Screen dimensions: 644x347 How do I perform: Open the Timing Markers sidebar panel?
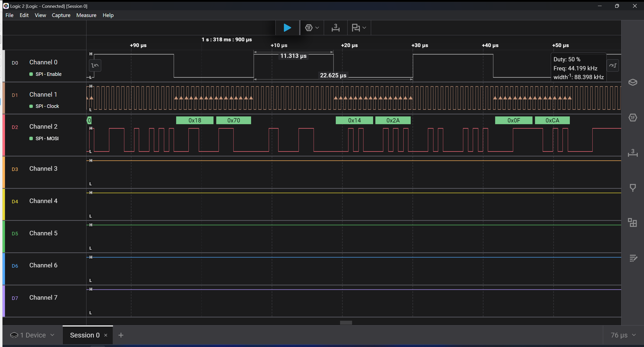click(632, 152)
